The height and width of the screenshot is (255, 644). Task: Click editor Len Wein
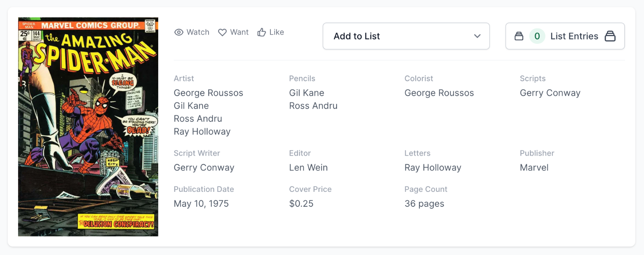point(308,168)
